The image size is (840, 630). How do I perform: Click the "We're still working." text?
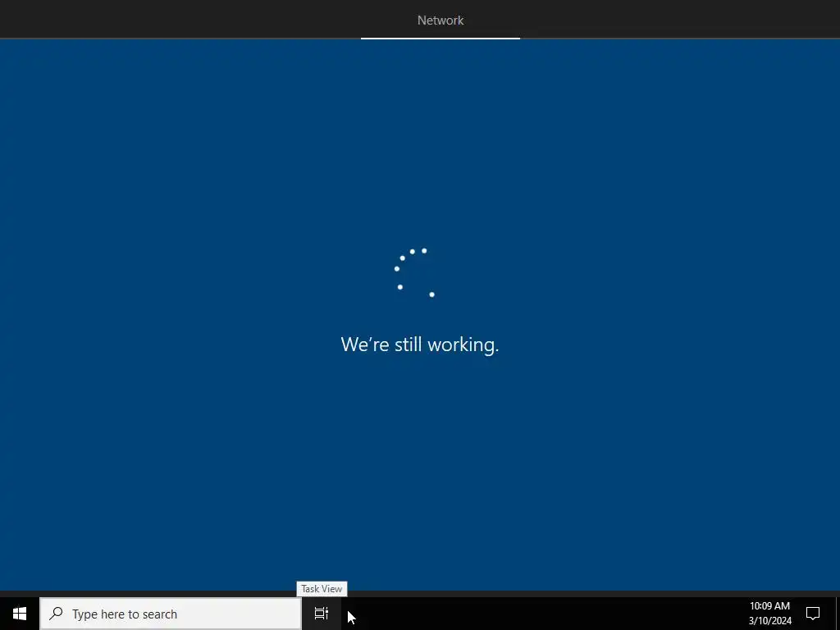(419, 345)
